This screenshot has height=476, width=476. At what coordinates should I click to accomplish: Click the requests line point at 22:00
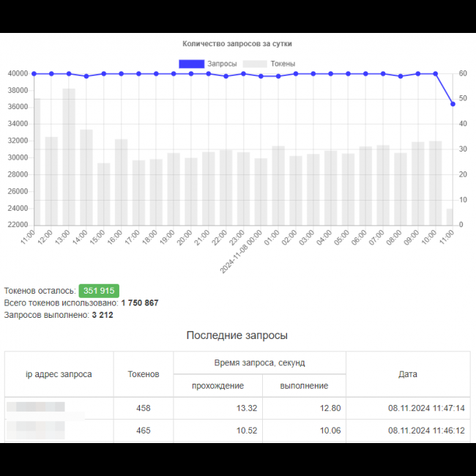coord(226,76)
